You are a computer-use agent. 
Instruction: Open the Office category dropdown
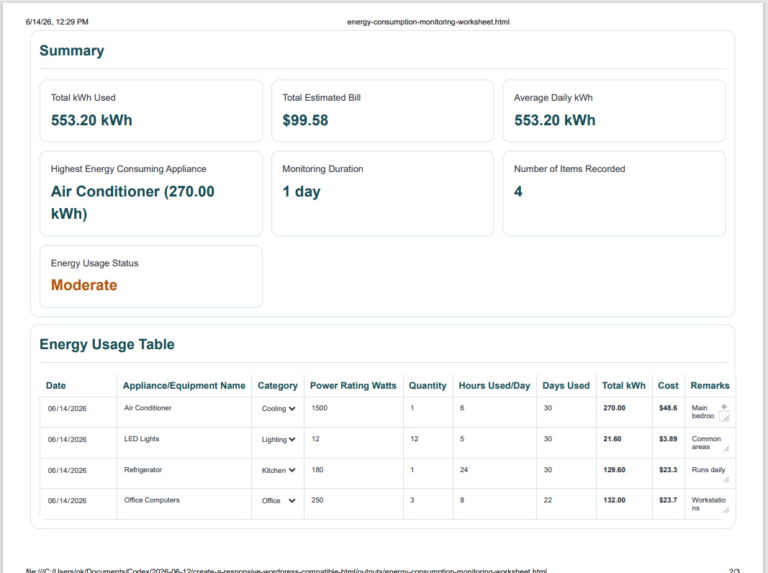pyautogui.click(x=278, y=501)
